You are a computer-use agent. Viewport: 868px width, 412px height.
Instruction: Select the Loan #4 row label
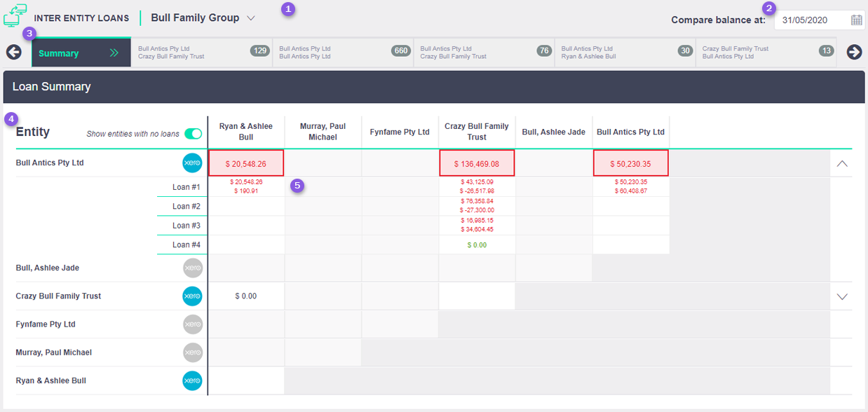(x=184, y=245)
